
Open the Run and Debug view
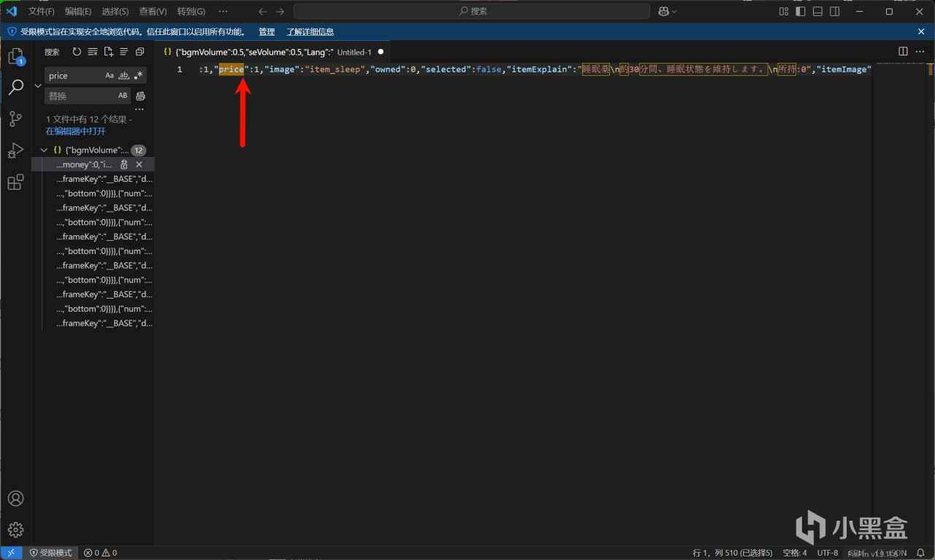pos(15,150)
